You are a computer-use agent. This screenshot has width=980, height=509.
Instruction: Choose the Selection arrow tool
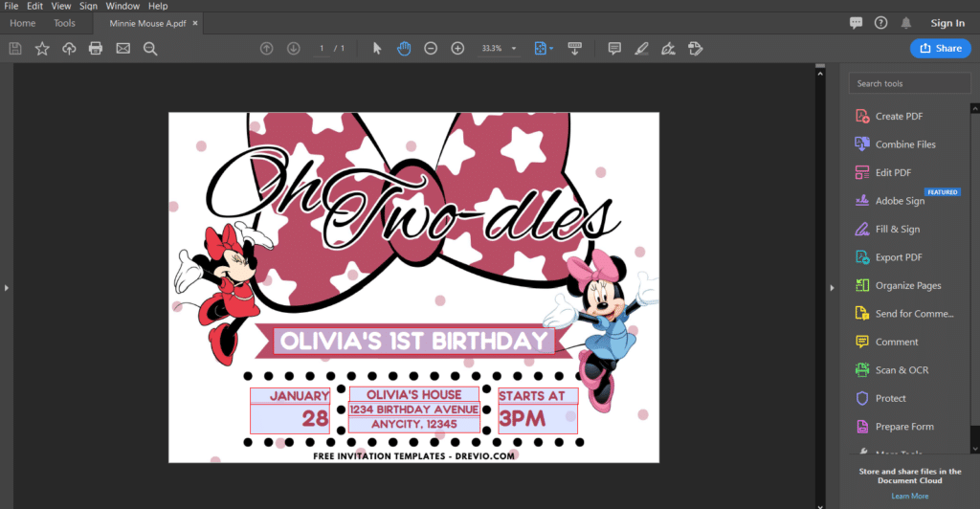pyautogui.click(x=377, y=48)
